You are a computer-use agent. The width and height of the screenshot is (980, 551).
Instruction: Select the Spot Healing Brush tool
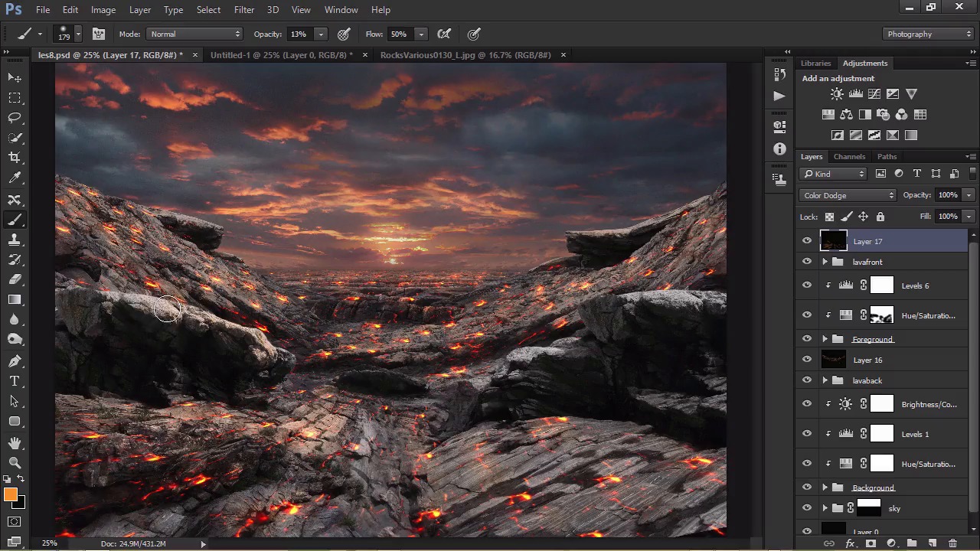[x=15, y=200]
